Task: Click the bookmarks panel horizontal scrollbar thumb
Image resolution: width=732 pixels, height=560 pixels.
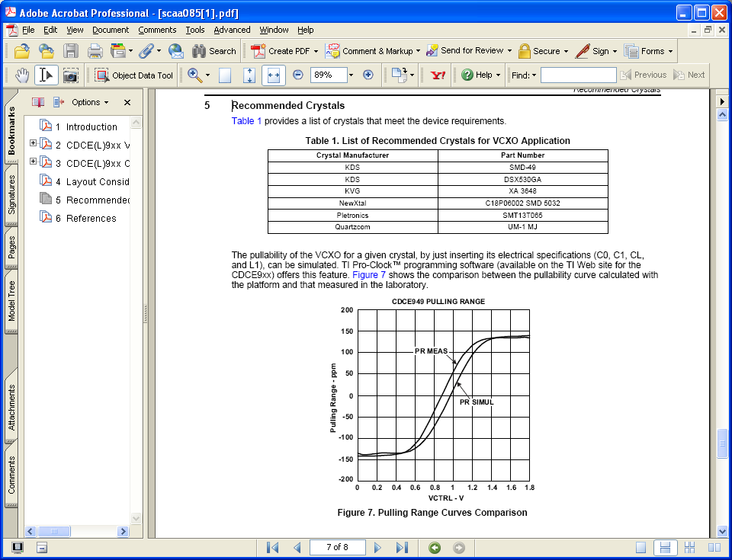Action: 53,531
